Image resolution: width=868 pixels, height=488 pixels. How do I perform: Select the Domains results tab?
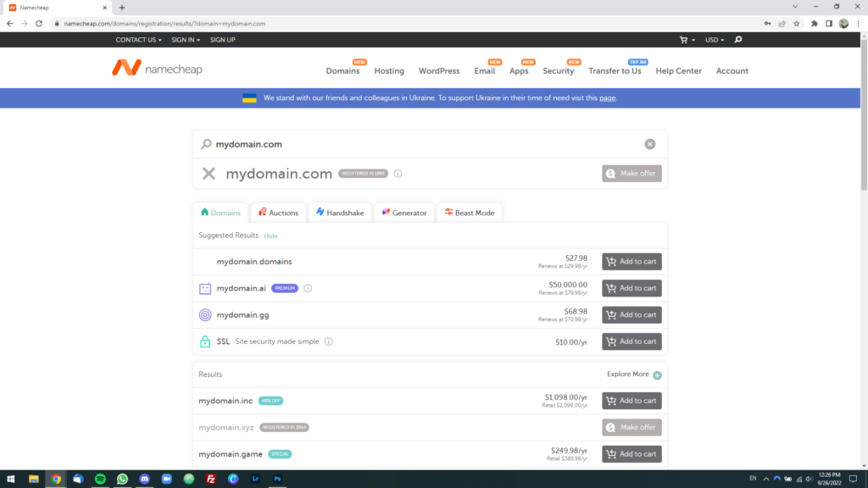[x=220, y=213]
